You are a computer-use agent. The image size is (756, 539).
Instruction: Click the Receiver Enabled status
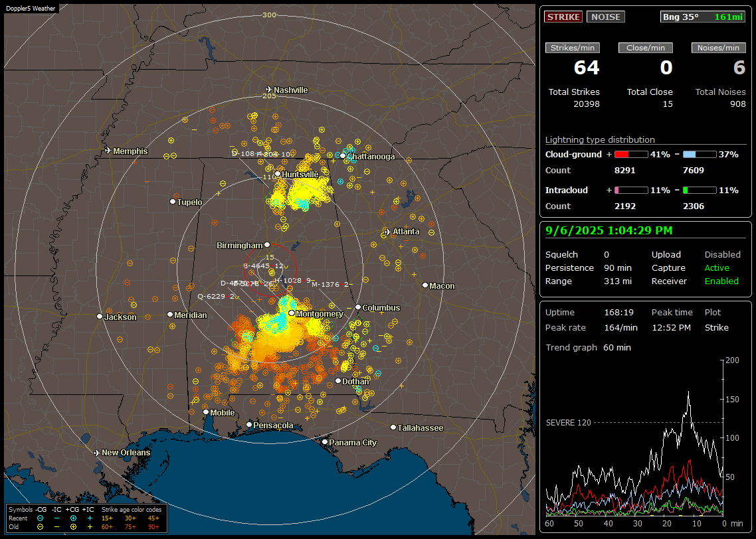pos(721,281)
